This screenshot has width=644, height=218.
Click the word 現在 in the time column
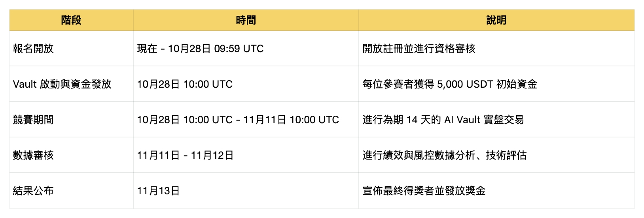point(147,49)
